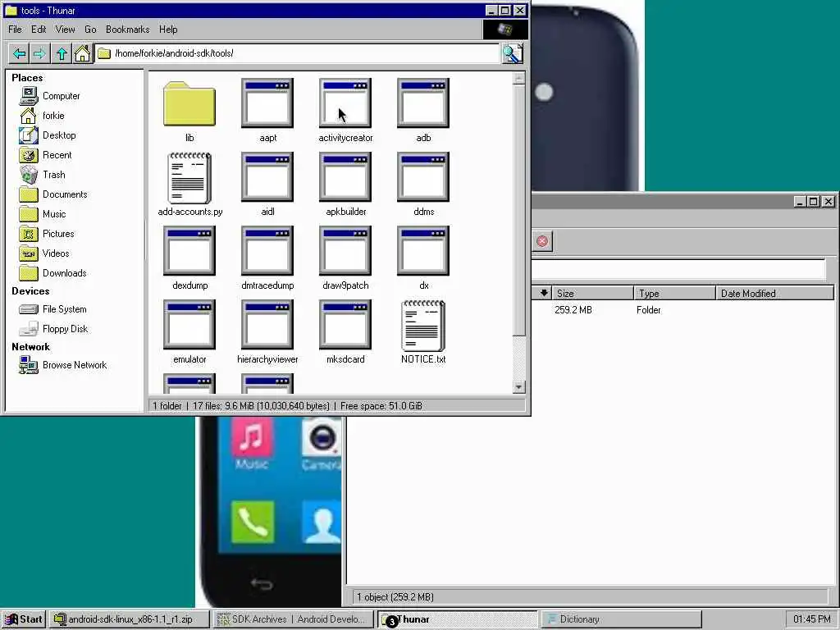
Task: Click the vertical scrollbar thumb in file view
Action: (x=518, y=211)
